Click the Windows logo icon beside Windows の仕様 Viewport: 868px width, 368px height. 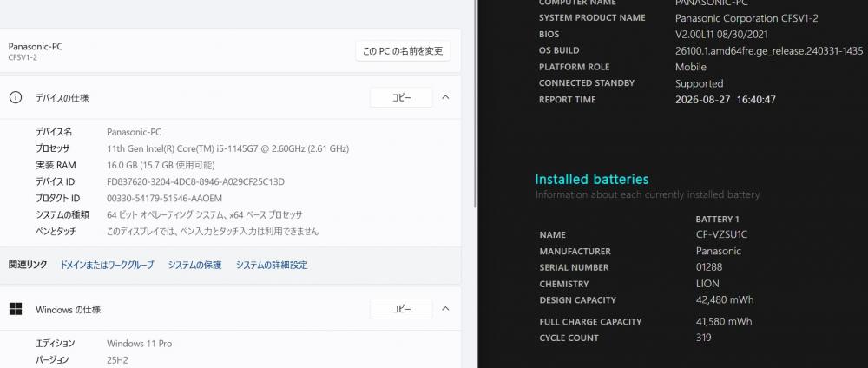(16, 309)
